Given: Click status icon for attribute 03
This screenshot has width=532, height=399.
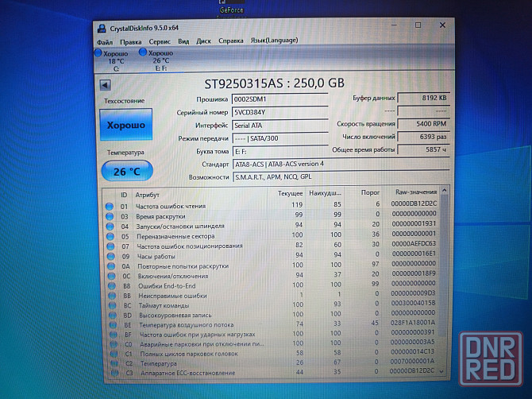Looking at the screenshot, I should pyautogui.click(x=110, y=216).
